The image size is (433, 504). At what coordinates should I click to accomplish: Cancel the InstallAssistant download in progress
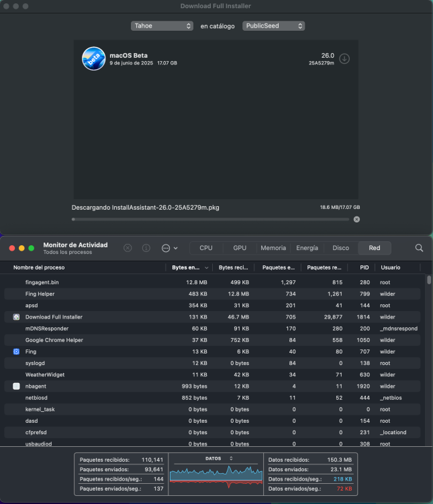(356, 219)
